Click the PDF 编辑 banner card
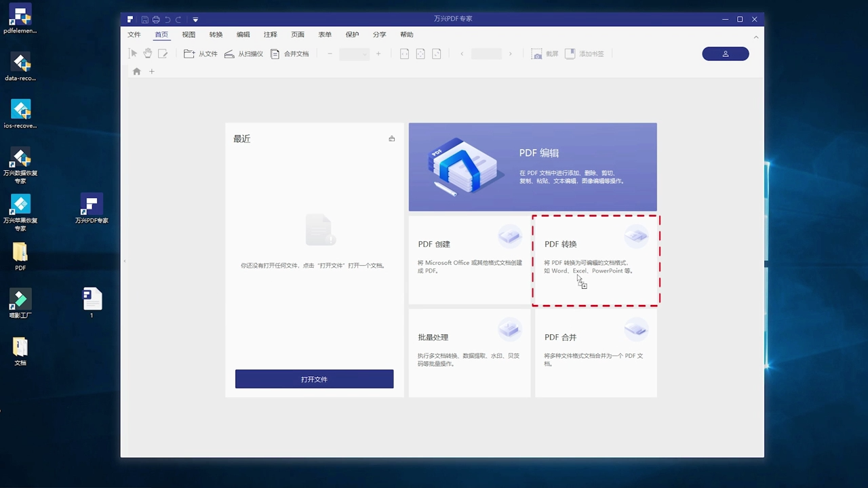Image resolution: width=868 pixels, height=488 pixels. pos(533,167)
